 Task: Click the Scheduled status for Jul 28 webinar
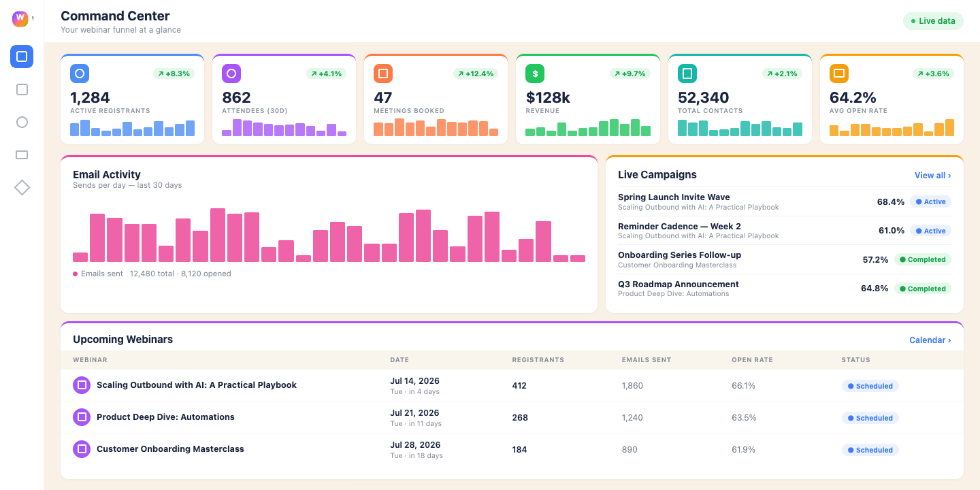click(870, 450)
